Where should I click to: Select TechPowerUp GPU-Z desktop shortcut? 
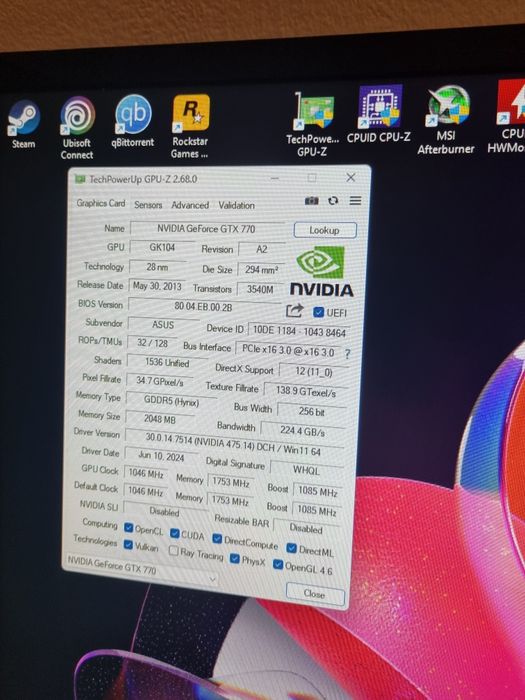tap(312, 124)
